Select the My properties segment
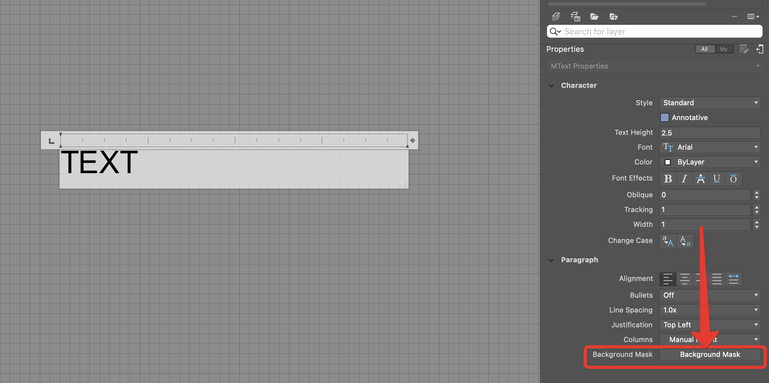The width and height of the screenshot is (769, 383). (x=724, y=49)
